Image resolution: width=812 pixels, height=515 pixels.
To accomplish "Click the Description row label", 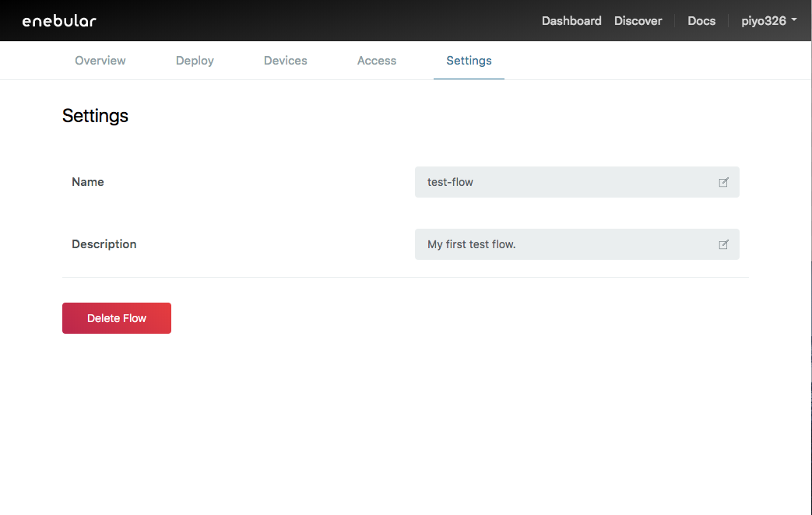I will (x=104, y=244).
